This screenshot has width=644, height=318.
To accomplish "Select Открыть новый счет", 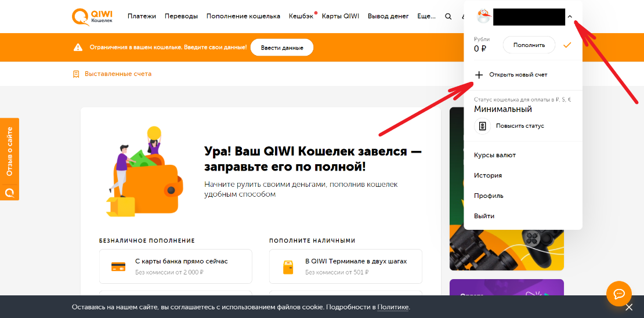I will point(518,75).
